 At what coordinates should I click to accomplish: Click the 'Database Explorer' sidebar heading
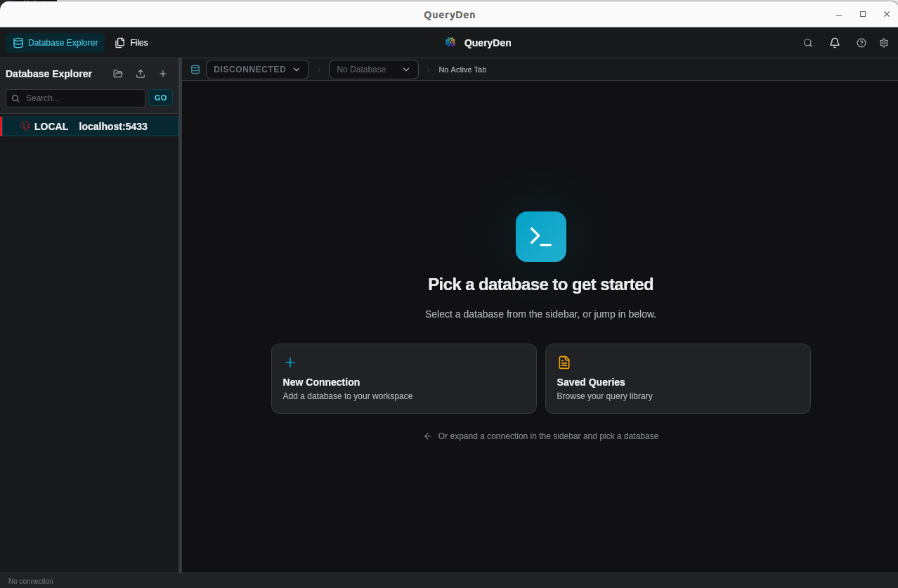coord(49,74)
